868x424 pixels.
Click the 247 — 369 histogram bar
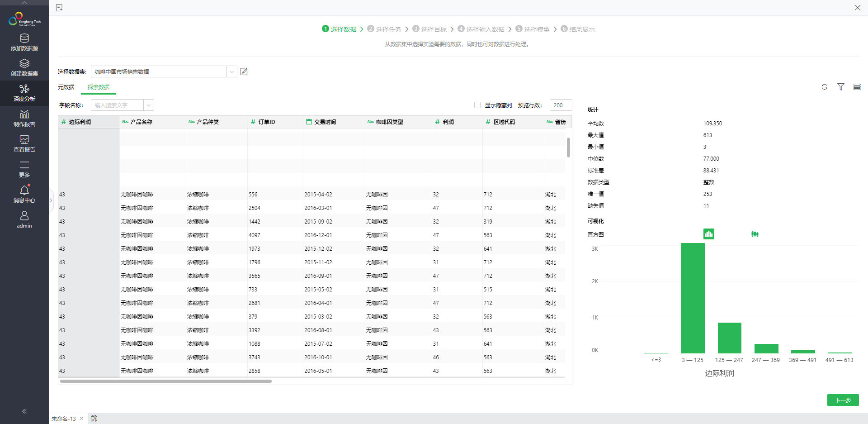tap(766, 348)
